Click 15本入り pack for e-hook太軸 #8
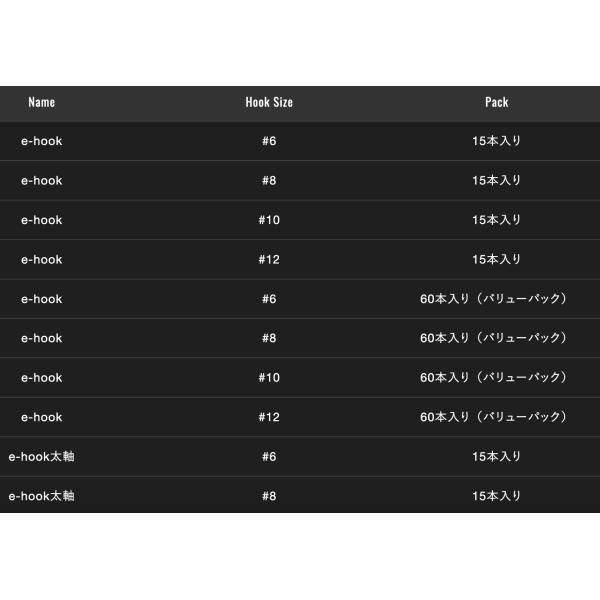Screen dimensions: 600x600 [x=496, y=496]
